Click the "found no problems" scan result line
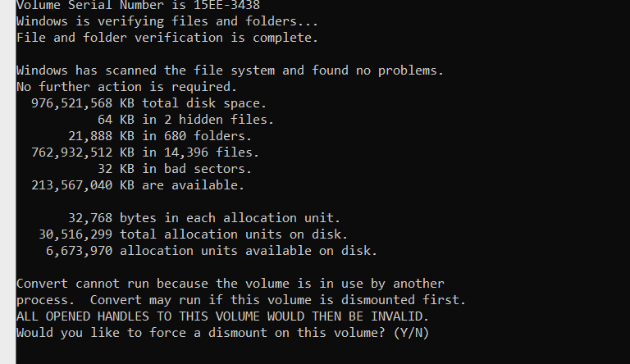The image size is (630, 364). click(230, 71)
